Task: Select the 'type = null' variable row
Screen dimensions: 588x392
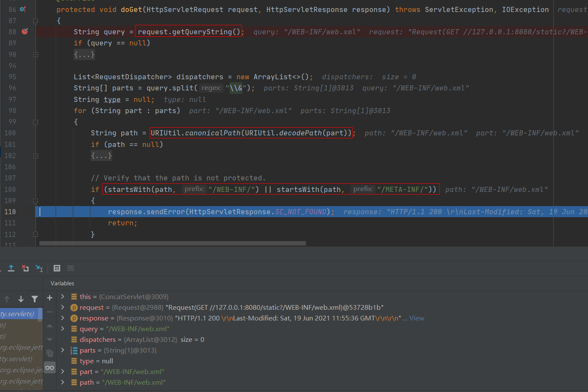Action: tap(96, 361)
